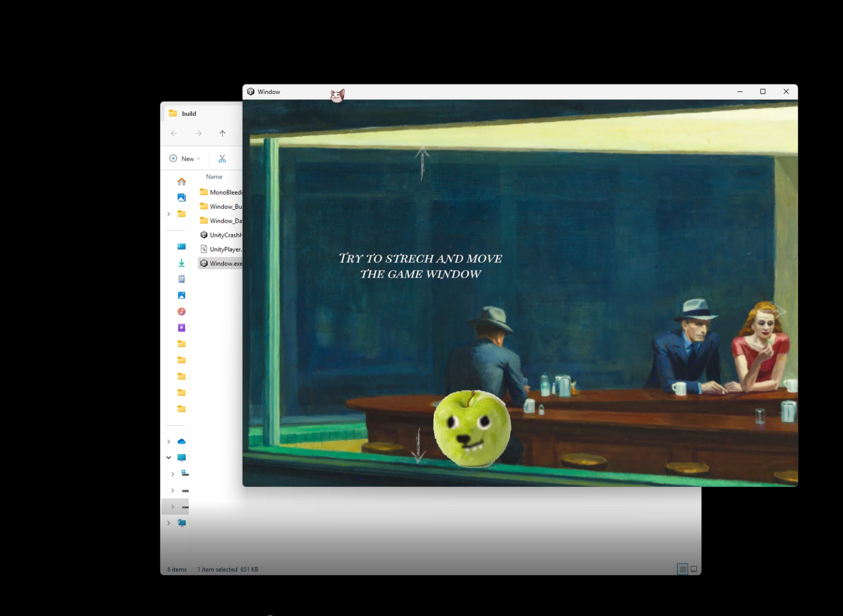The height and width of the screenshot is (616, 843).
Task: Select Window.exe in the build folder
Action: [221, 263]
